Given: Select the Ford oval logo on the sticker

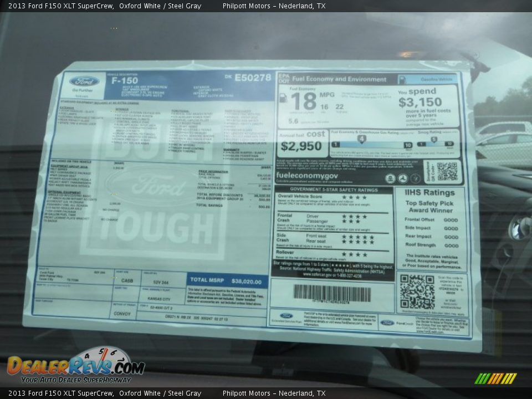Looking at the screenshot, I should pyautogui.click(x=83, y=80).
